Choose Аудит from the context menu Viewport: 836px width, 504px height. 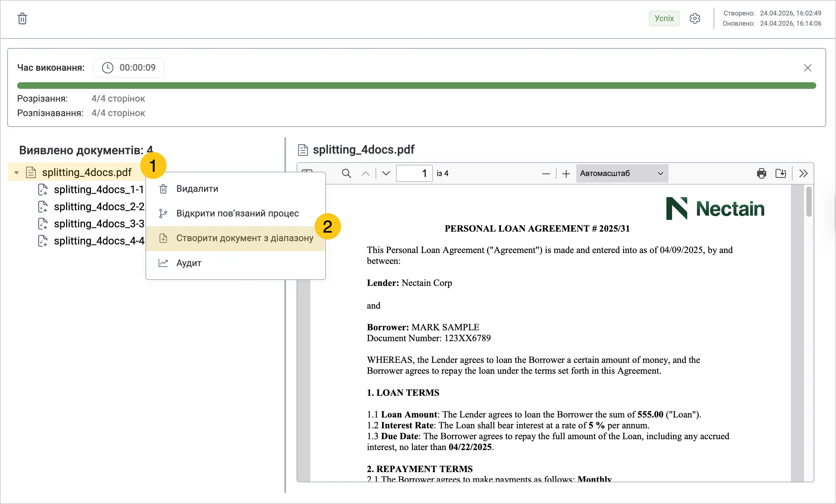pyautogui.click(x=235, y=263)
